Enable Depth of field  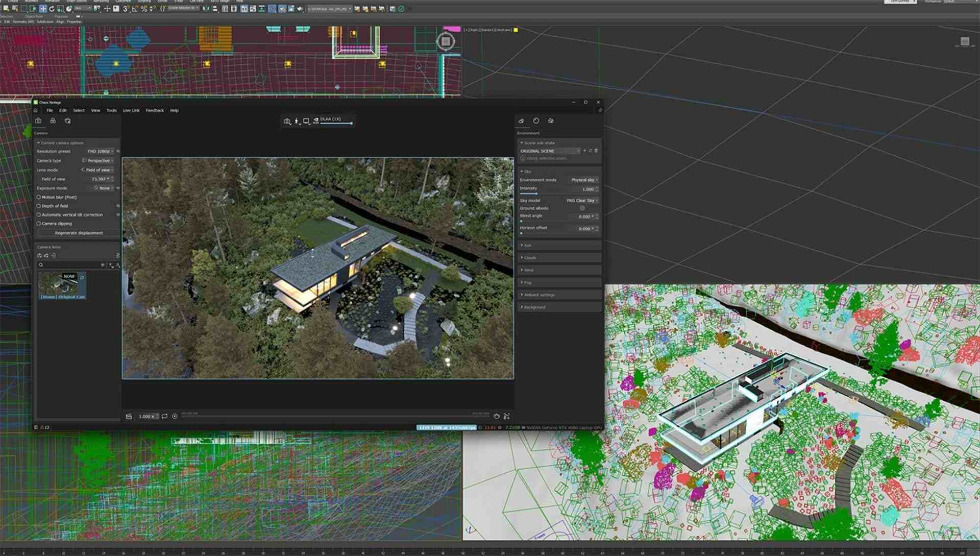pyautogui.click(x=39, y=206)
